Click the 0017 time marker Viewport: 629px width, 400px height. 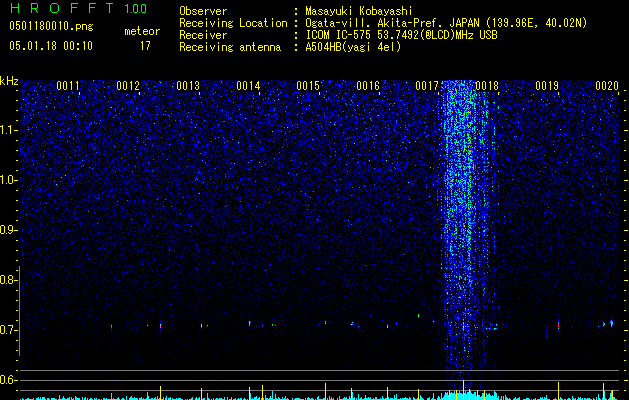pyautogui.click(x=427, y=86)
